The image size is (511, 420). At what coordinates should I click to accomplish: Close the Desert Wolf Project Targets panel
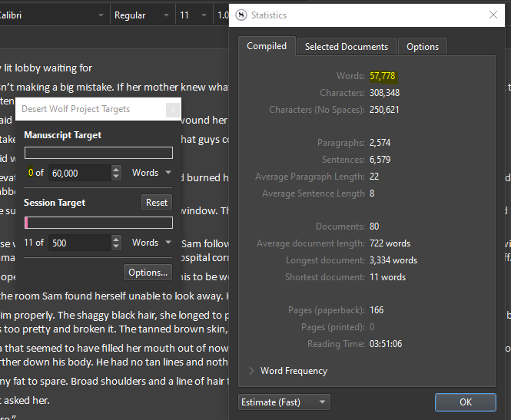coord(173,110)
